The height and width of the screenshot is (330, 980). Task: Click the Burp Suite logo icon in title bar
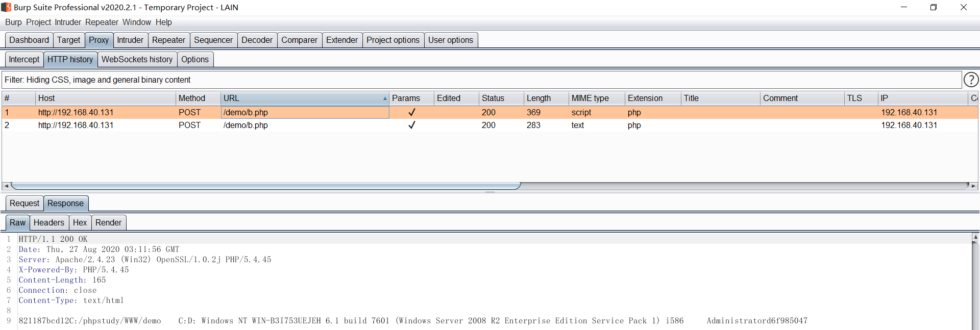pyautogui.click(x=6, y=7)
